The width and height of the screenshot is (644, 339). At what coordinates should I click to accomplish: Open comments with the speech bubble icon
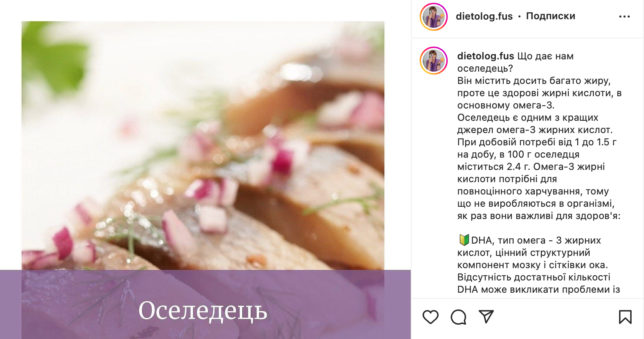[458, 317]
